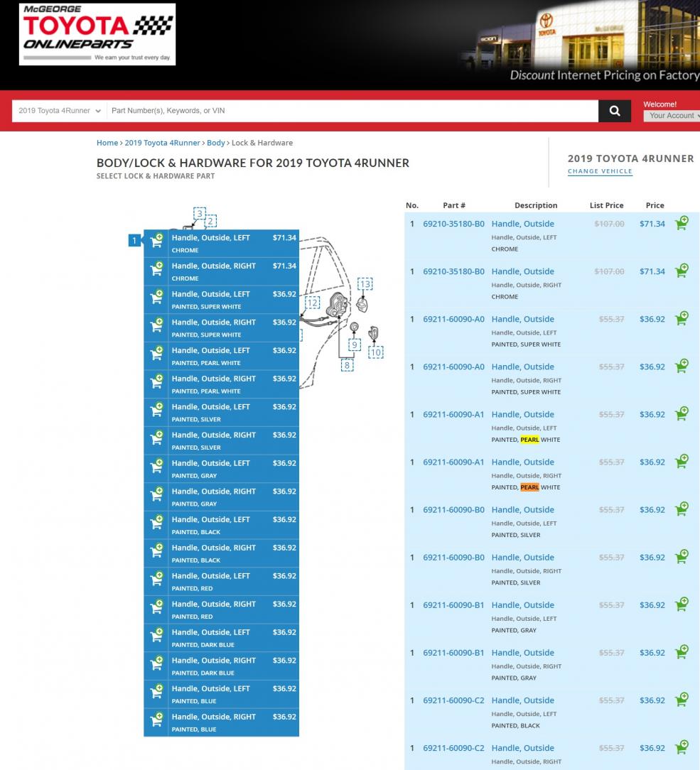Select callout number 10 in parts diagram
This screenshot has height=770, width=700.
(376, 352)
